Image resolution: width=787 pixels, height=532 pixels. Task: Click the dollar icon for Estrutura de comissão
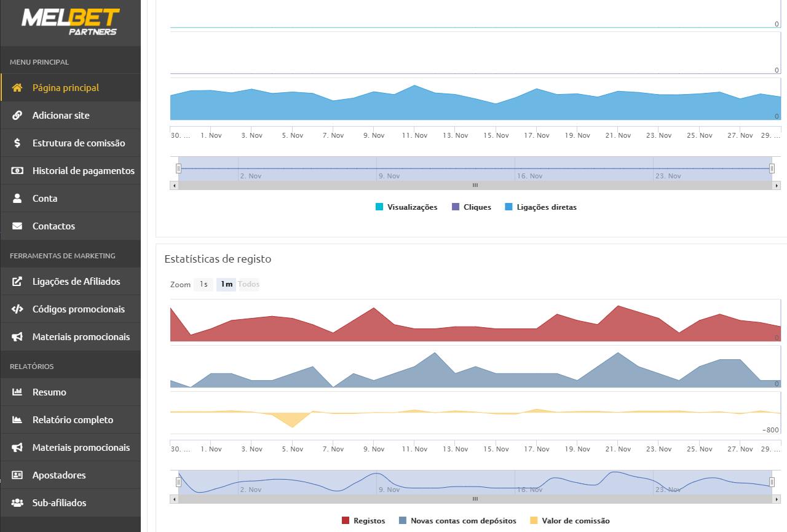click(17, 143)
